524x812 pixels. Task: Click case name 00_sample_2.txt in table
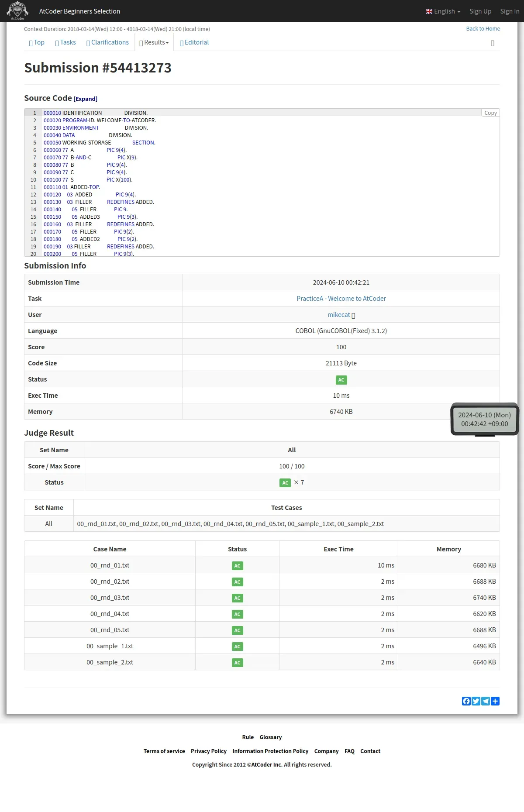click(x=110, y=662)
